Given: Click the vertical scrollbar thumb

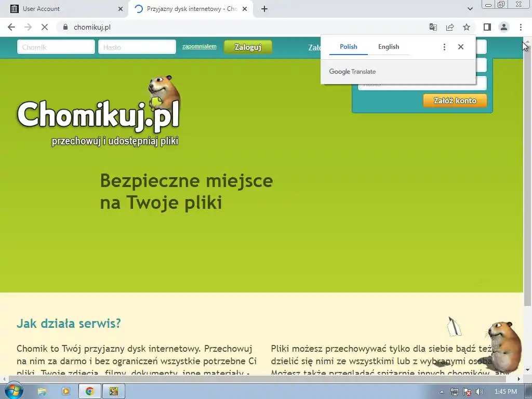Looking at the screenshot, I should click(527, 176).
